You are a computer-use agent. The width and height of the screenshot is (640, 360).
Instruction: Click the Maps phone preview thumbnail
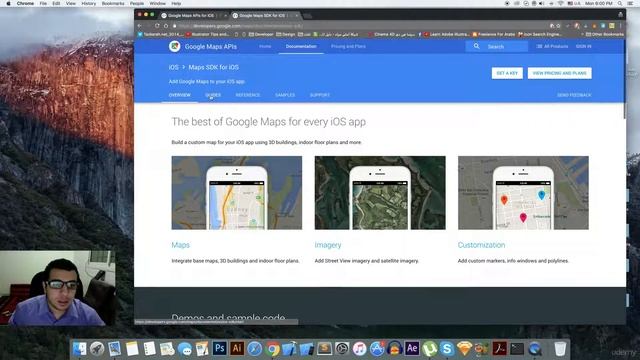click(x=237, y=193)
